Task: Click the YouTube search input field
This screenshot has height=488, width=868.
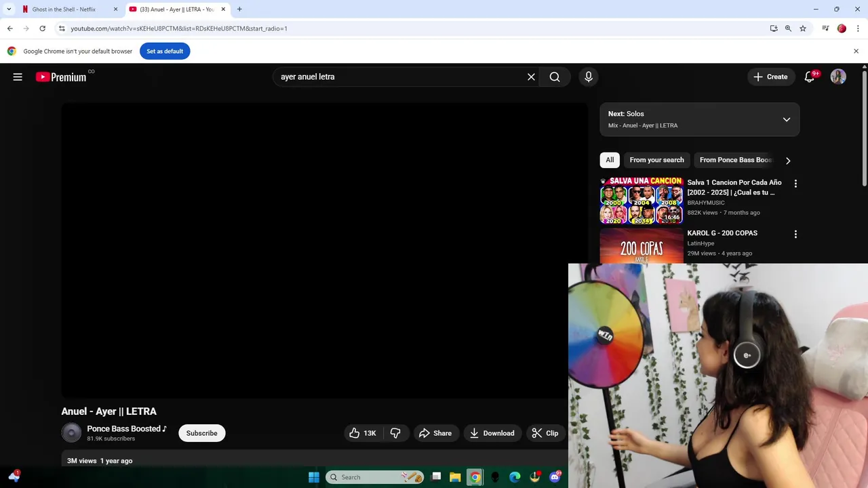Action: [400, 77]
